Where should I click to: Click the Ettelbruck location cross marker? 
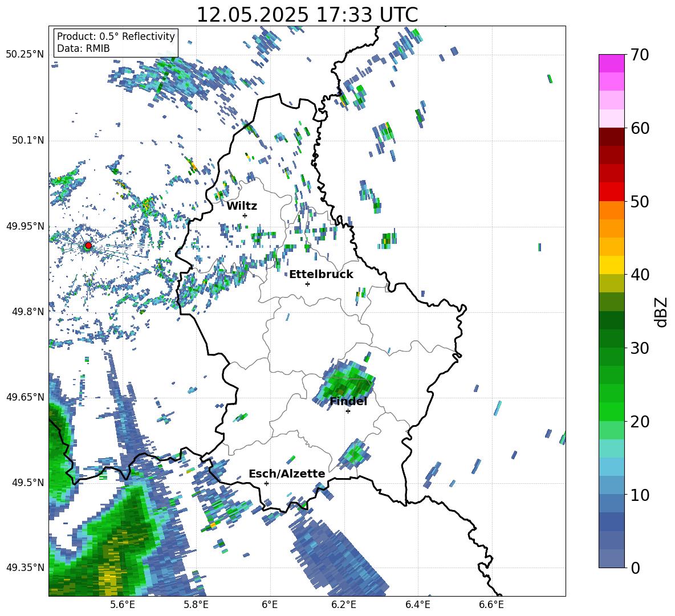[x=307, y=284]
